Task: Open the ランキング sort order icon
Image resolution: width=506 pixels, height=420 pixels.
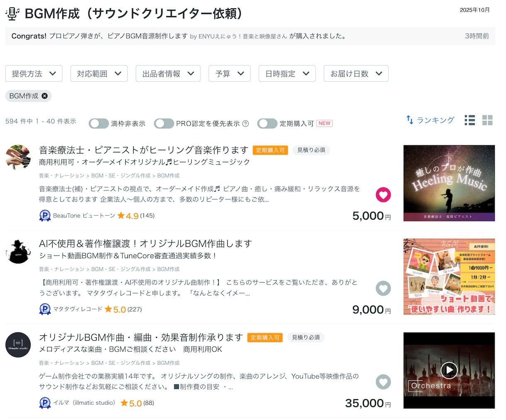Action: [x=410, y=120]
